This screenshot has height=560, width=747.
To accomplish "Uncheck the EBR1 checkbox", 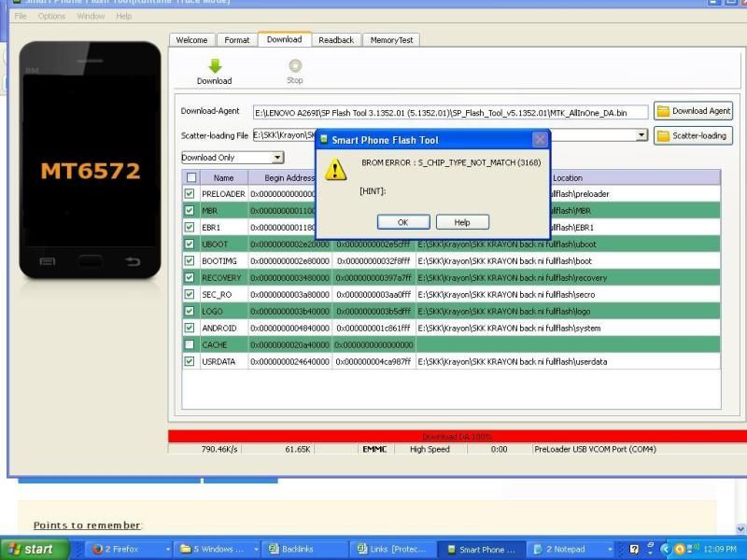I will 190,227.
